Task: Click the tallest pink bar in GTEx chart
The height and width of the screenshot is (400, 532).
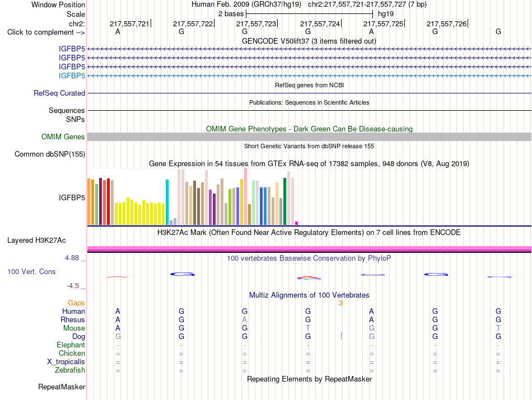Action: point(245,196)
